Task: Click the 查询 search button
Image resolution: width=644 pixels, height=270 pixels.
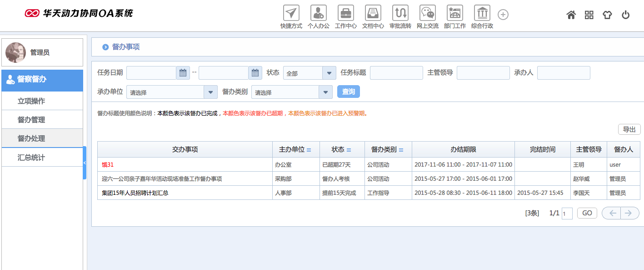Action: point(349,92)
